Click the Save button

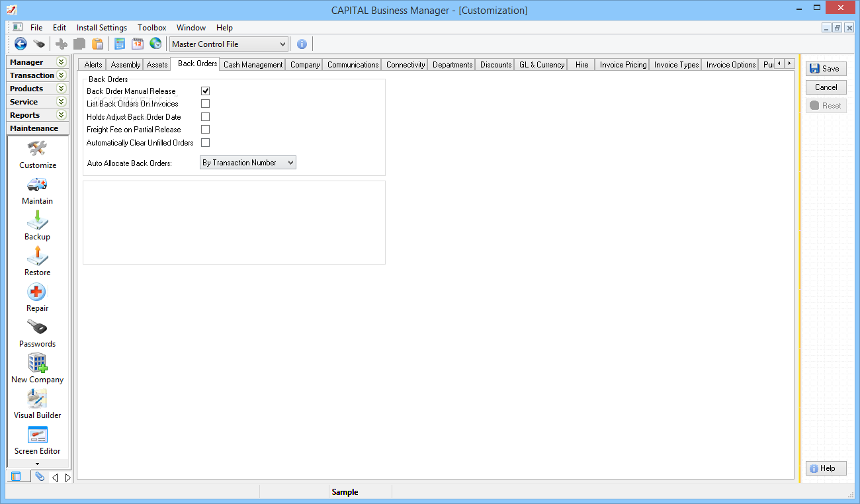coord(826,69)
